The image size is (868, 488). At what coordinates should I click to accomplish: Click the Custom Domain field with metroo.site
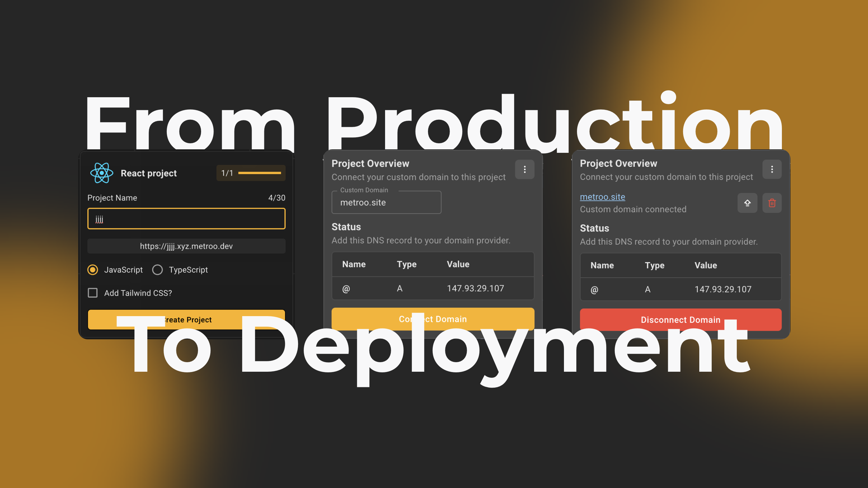(x=386, y=202)
